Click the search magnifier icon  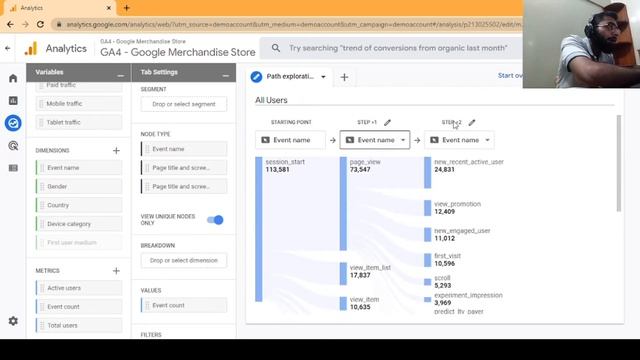(x=276, y=48)
